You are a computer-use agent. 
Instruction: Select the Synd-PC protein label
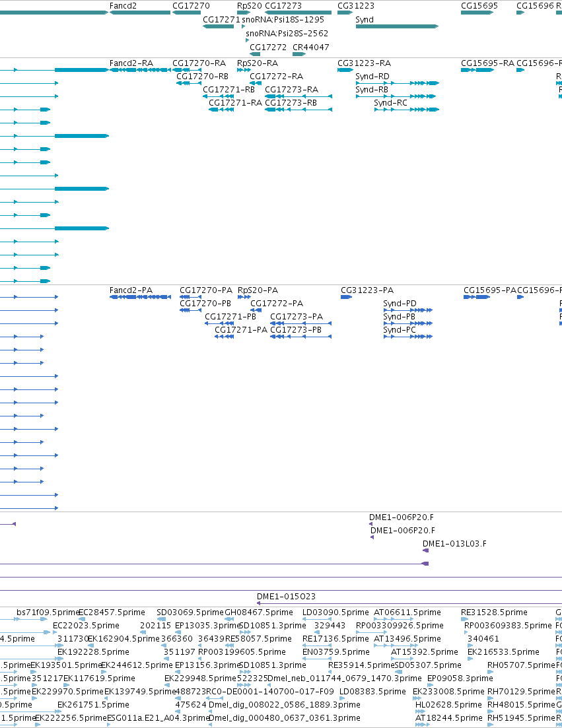click(x=400, y=329)
